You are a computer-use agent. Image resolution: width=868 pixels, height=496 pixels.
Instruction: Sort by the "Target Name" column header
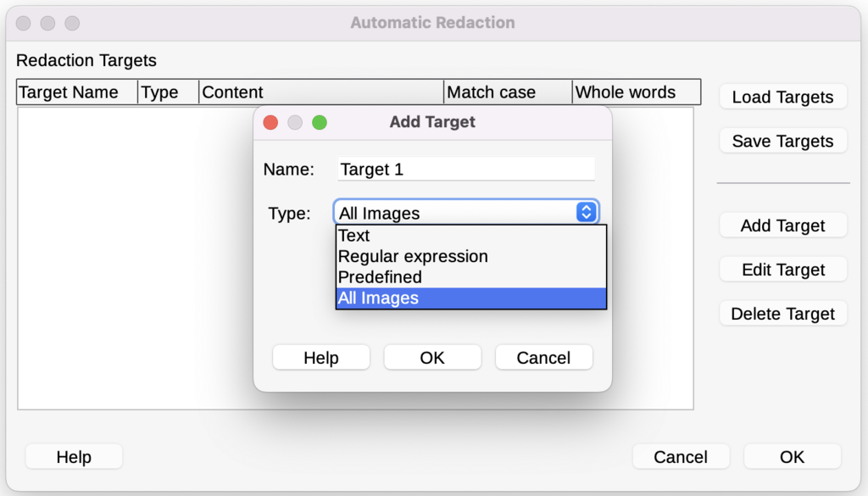[76, 92]
